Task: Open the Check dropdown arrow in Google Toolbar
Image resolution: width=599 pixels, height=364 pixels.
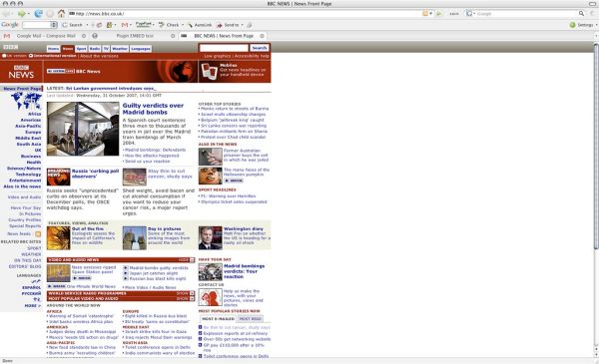Action: tap(183, 25)
